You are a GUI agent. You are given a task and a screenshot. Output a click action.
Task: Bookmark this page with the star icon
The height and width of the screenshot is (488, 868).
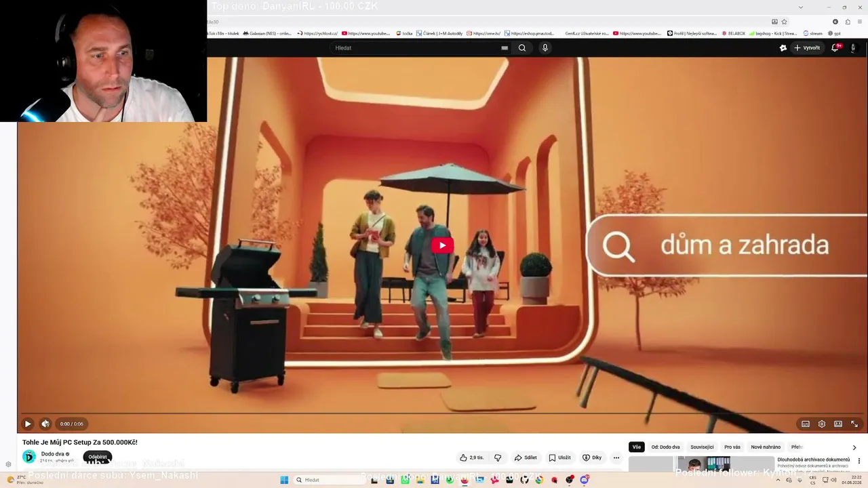tap(785, 22)
